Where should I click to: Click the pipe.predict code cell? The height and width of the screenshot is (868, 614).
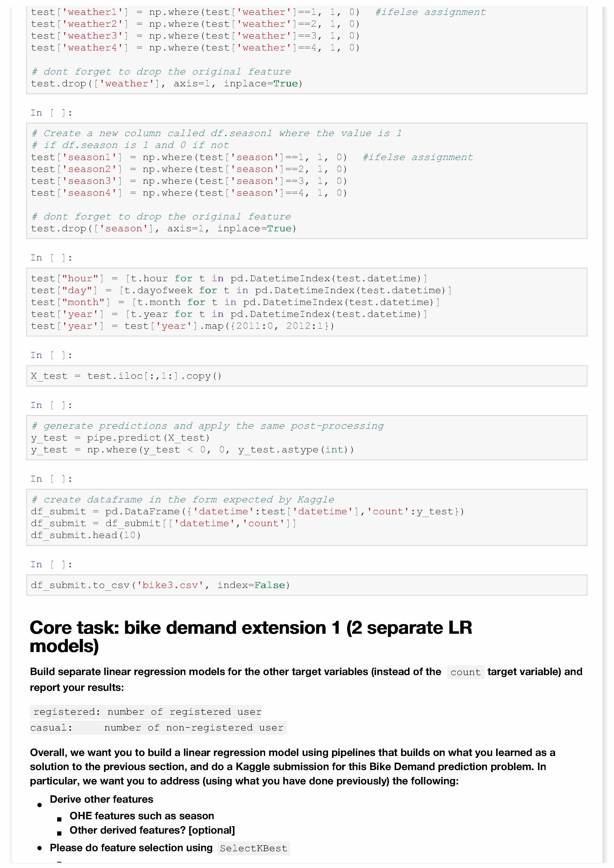tap(307, 438)
